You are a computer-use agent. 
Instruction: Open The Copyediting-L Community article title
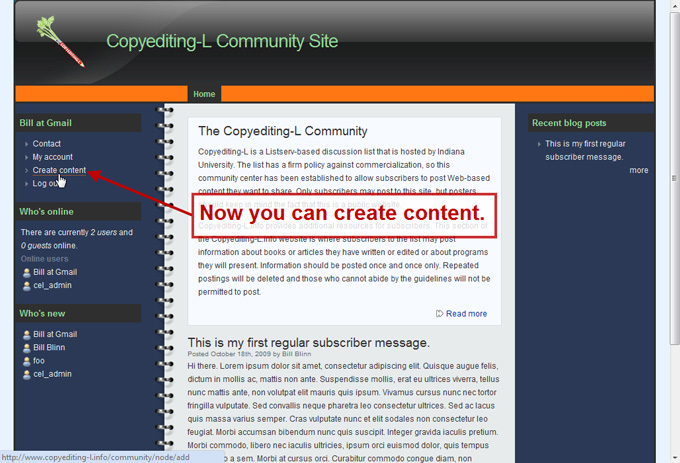click(x=283, y=131)
